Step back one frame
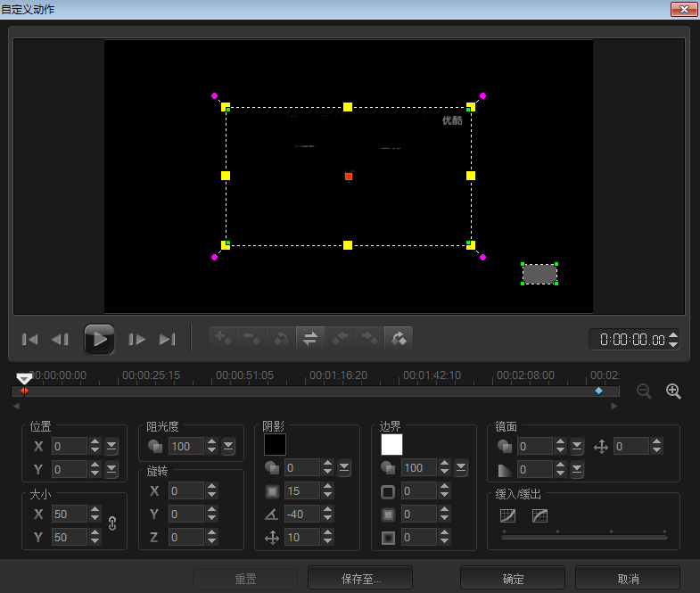This screenshot has width=700, height=593. (x=60, y=340)
